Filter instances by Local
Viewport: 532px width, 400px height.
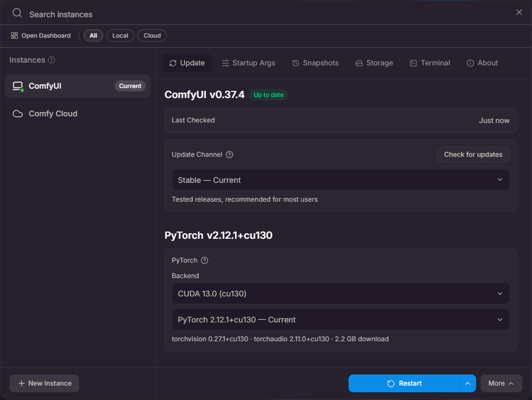(x=120, y=36)
